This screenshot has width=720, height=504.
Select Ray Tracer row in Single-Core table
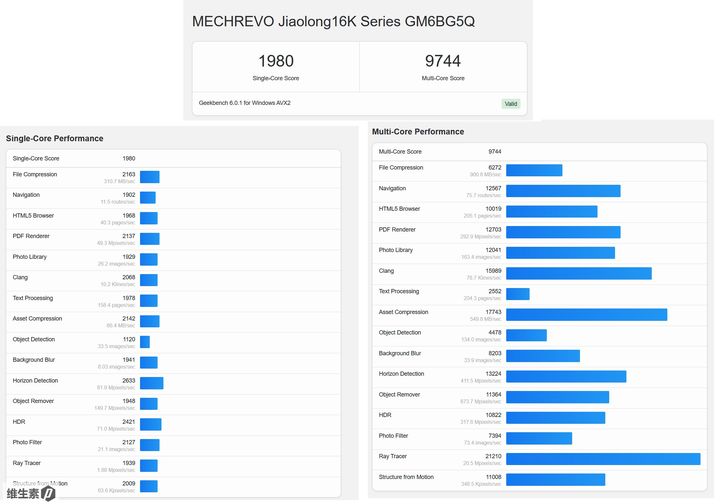[x=174, y=467]
